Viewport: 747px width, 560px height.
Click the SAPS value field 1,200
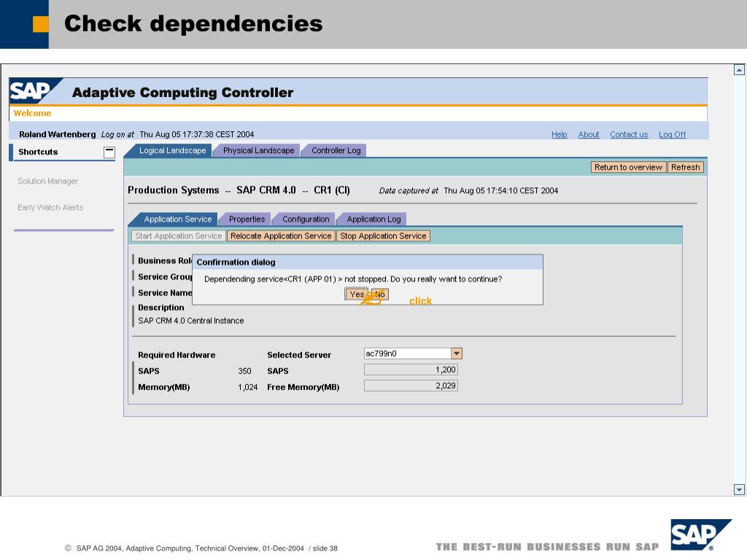click(x=411, y=370)
